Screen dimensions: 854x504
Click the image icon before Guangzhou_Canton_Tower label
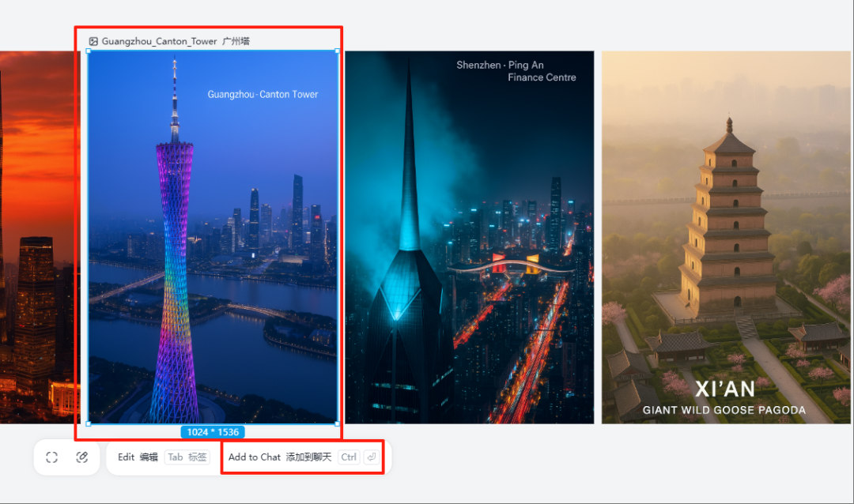[93, 41]
